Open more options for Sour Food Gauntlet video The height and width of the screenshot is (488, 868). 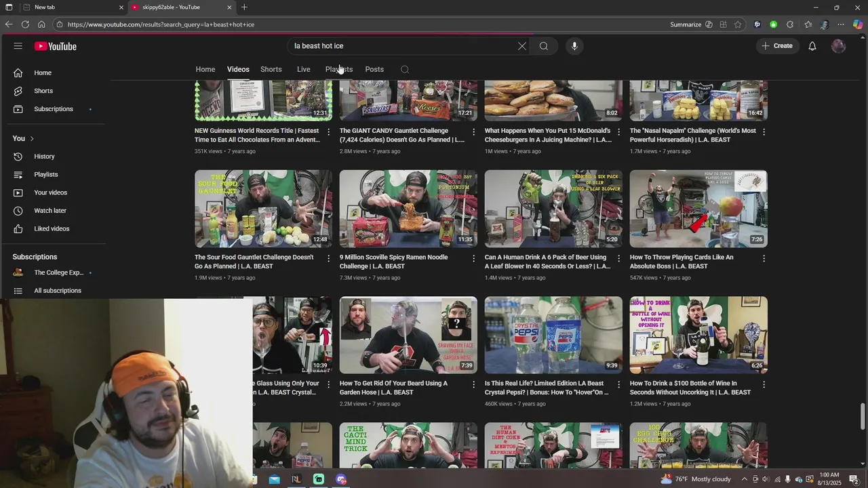pos(329,258)
